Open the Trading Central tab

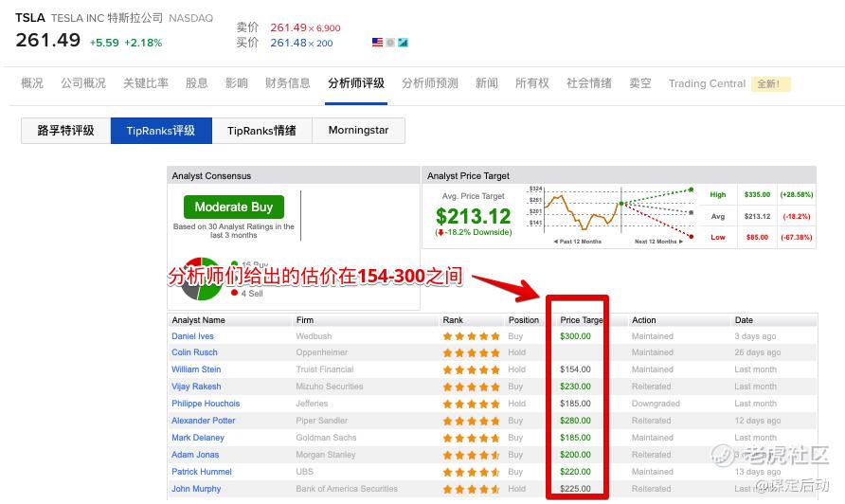click(707, 83)
